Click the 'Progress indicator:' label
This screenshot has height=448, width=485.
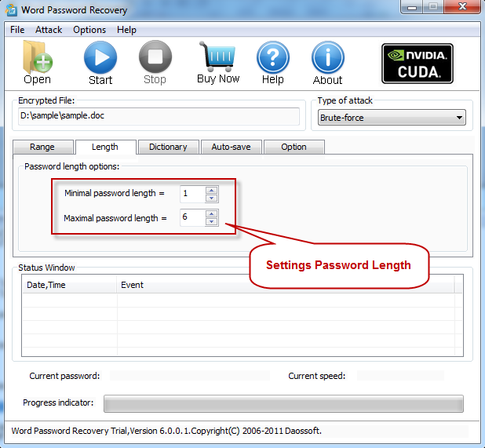click(x=58, y=402)
